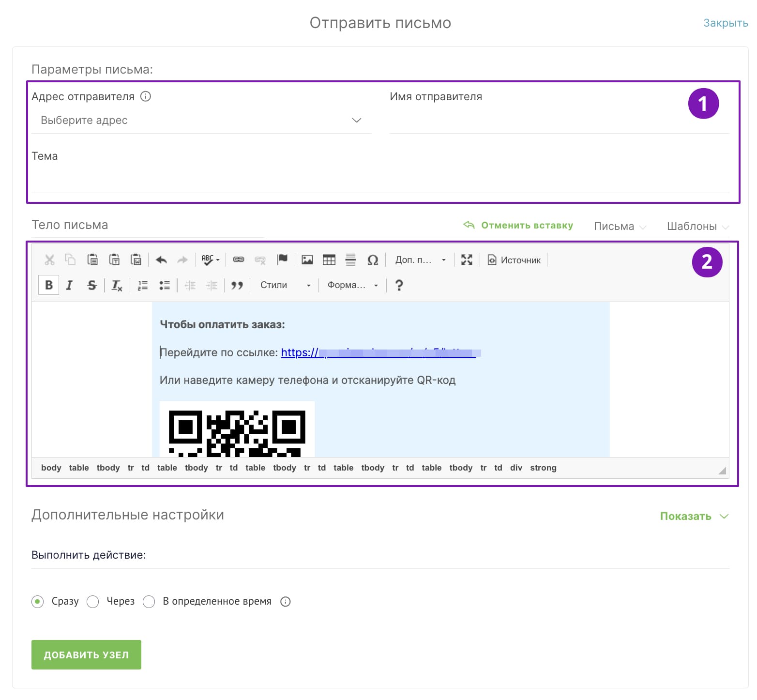Decrease the indent
The width and height of the screenshot is (757, 700).
[x=190, y=285]
